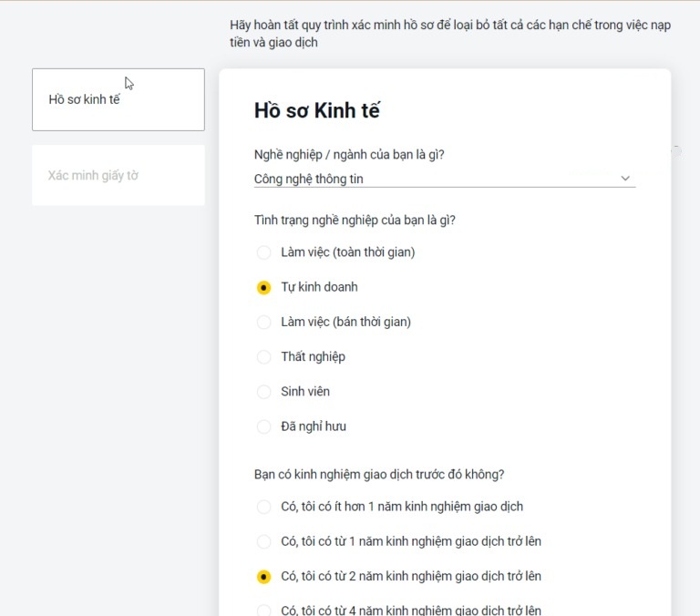Viewport: 700px width, 616px height.
Task: Select 'từ 1 năm kinh nghiệm' radio option
Action: pos(264,541)
